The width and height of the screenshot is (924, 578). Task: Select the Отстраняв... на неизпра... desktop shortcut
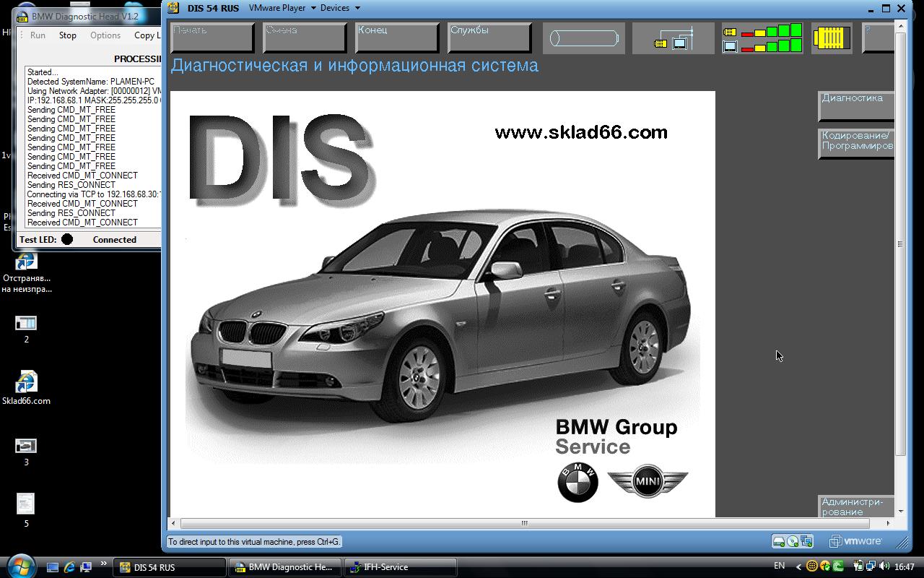tap(26, 273)
